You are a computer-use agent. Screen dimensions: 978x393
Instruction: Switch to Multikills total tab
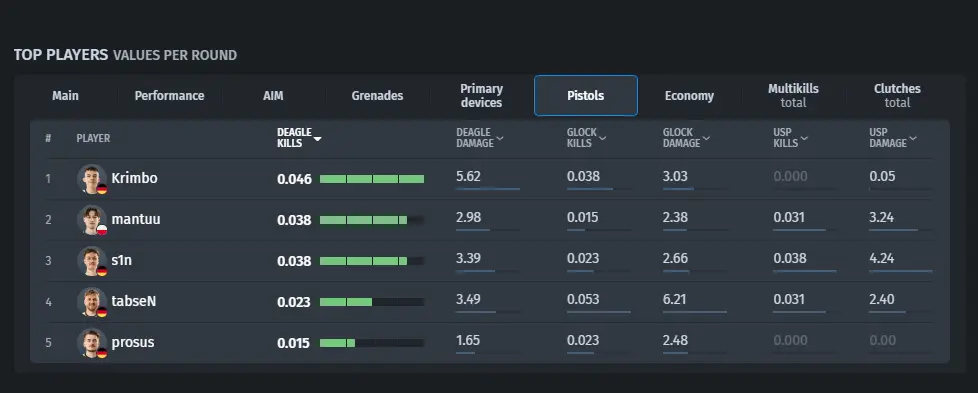[x=793, y=95]
